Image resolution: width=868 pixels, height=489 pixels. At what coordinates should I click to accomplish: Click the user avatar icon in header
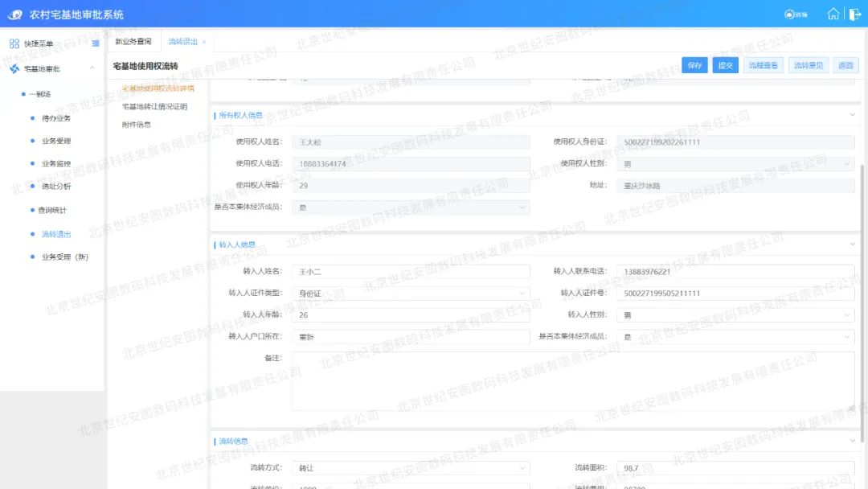point(789,14)
